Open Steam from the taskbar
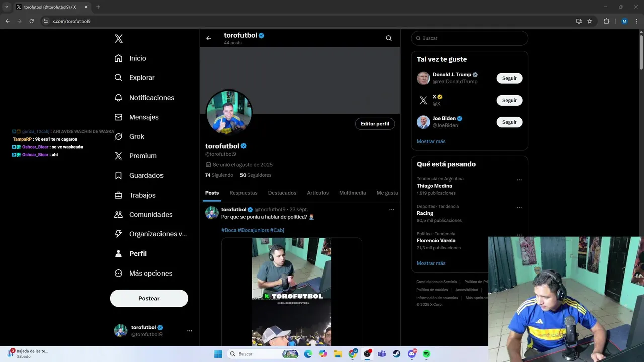Screen dimensions: 644x362 [x=397, y=354]
